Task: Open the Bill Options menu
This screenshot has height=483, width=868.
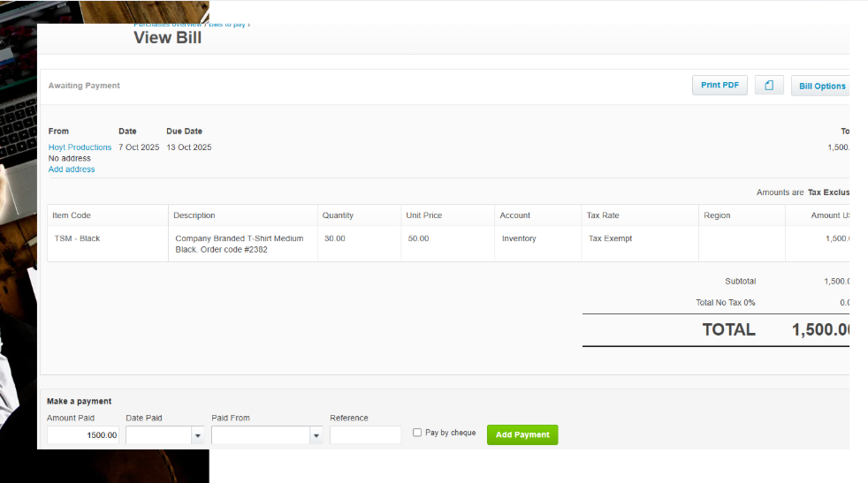Action: [x=821, y=86]
